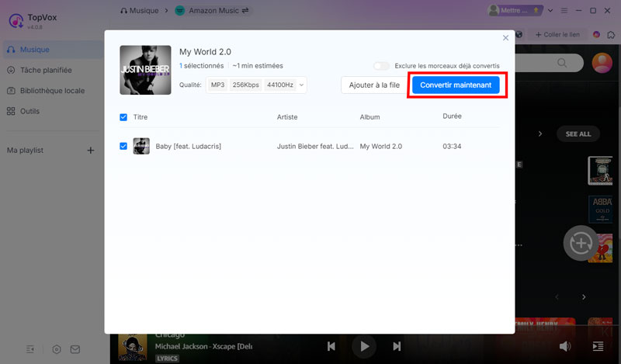Click the 03:34 duration value
Screen dimensions: 621x364
[452, 146]
